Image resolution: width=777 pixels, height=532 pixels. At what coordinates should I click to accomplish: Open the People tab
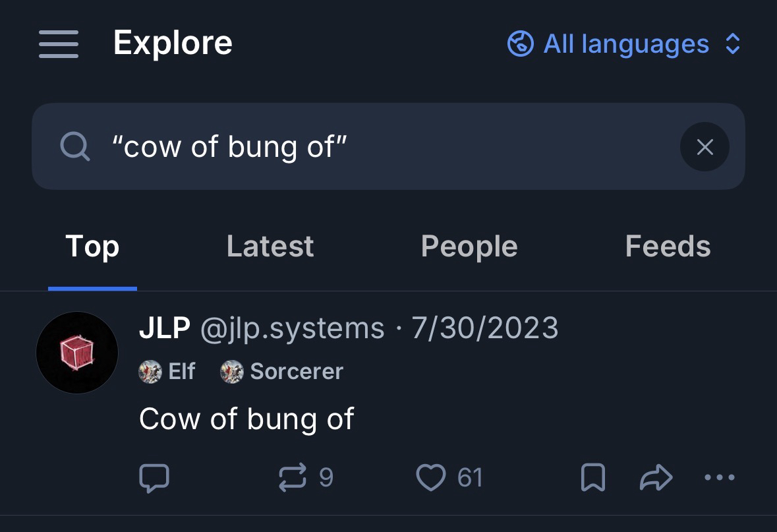(469, 247)
